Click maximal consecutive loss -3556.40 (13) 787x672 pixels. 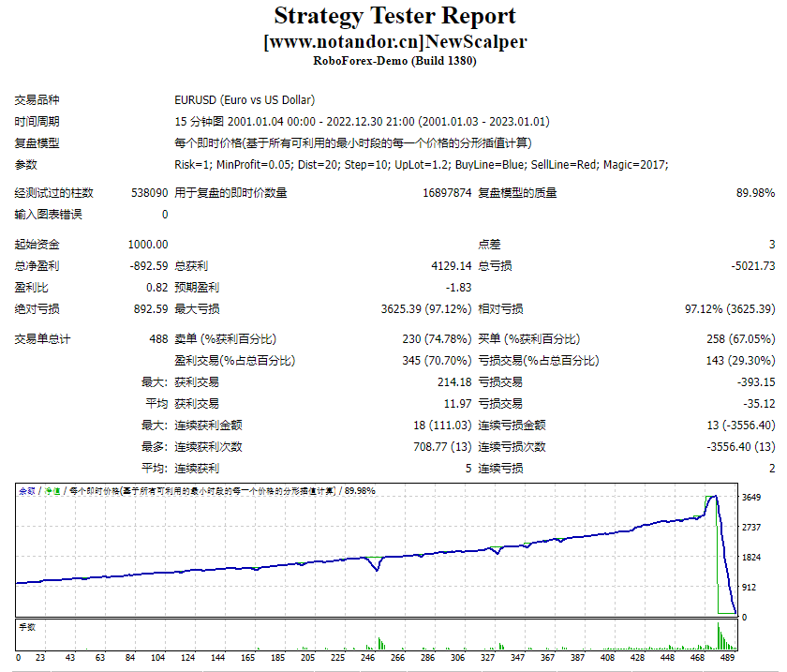(741, 447)
